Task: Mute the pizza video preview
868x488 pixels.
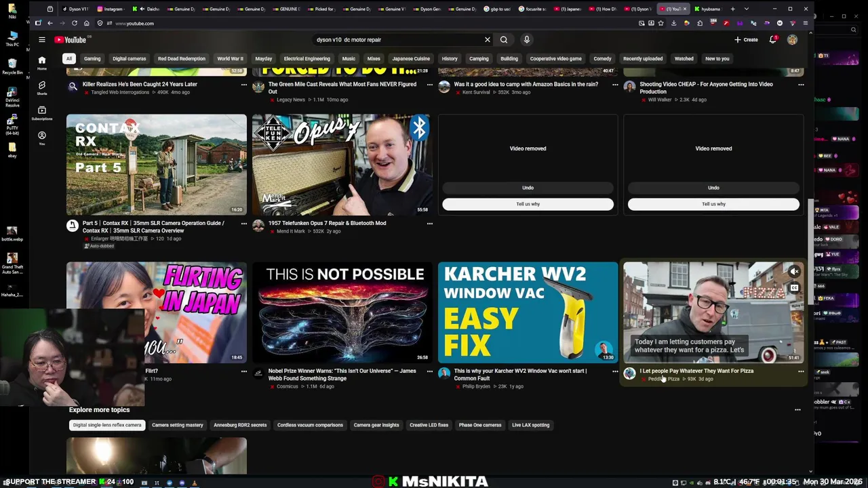Action: (x=794, y=272)
